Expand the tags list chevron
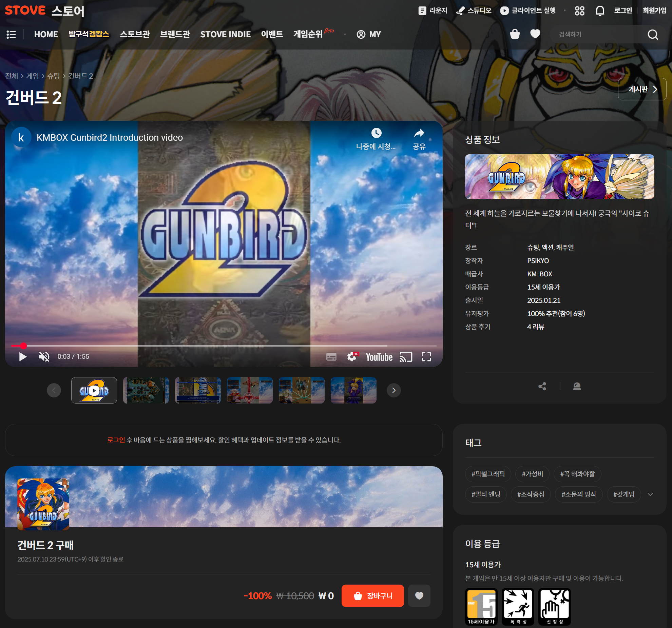The image size is (672, 628). tap(650, 494)
